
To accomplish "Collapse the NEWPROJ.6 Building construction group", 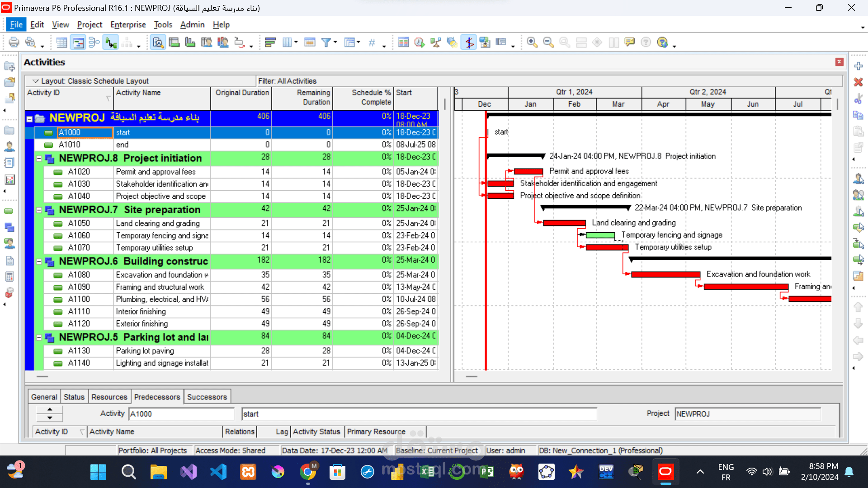I will click(39, 262).
